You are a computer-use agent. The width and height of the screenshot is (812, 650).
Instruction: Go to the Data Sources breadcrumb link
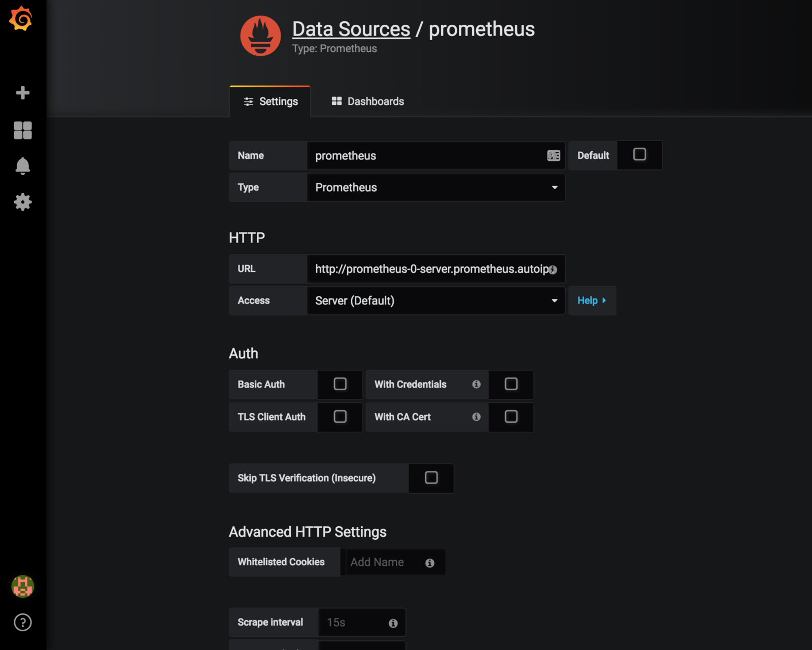(x=351, y=29)
